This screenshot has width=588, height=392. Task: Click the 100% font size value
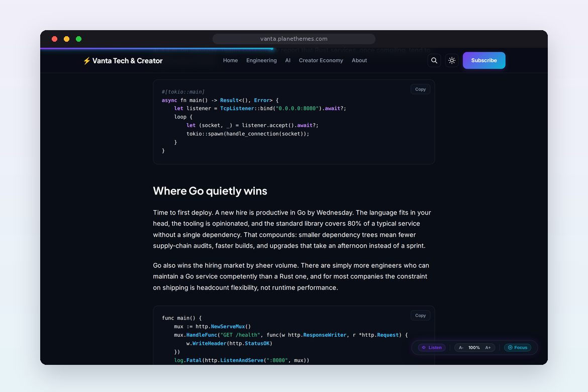[x=474, y=348]
